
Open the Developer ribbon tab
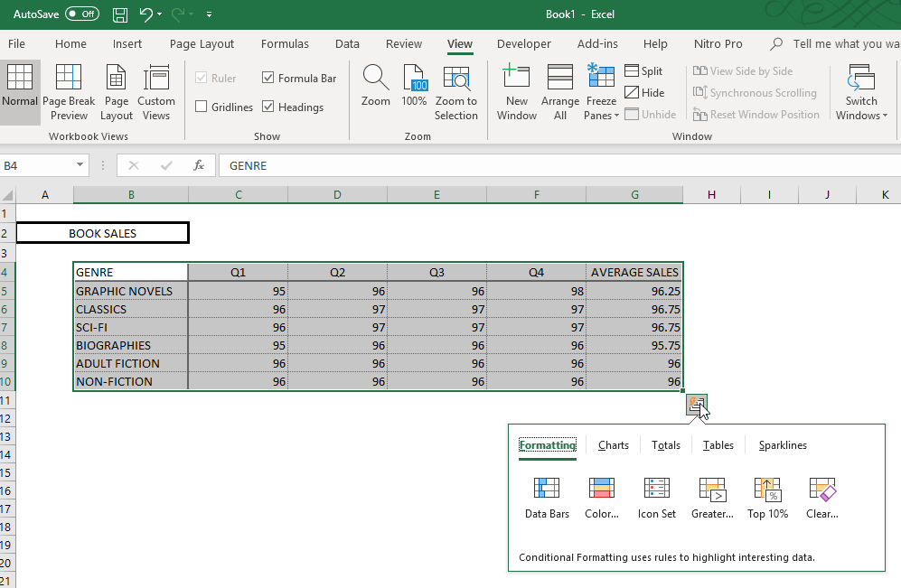coord(523,43)
